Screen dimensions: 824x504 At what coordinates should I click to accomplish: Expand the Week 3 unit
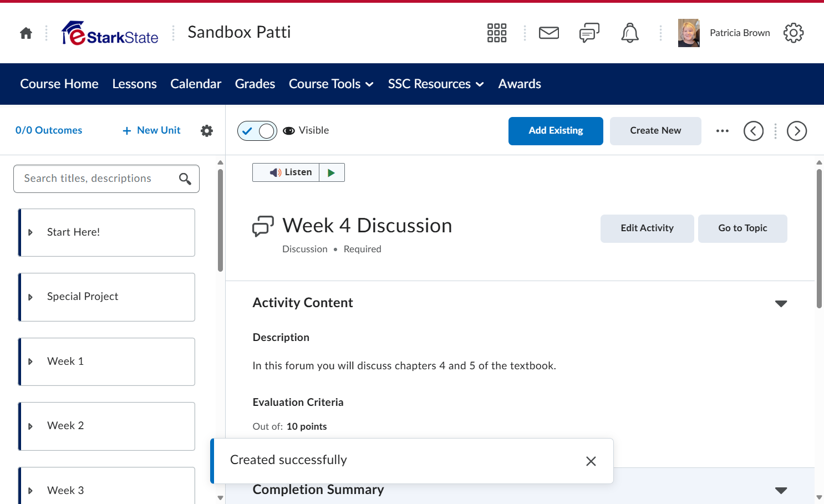click(30, 491)
